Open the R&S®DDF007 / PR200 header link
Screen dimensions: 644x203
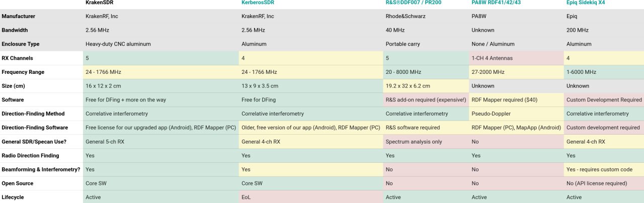[413, 3]
